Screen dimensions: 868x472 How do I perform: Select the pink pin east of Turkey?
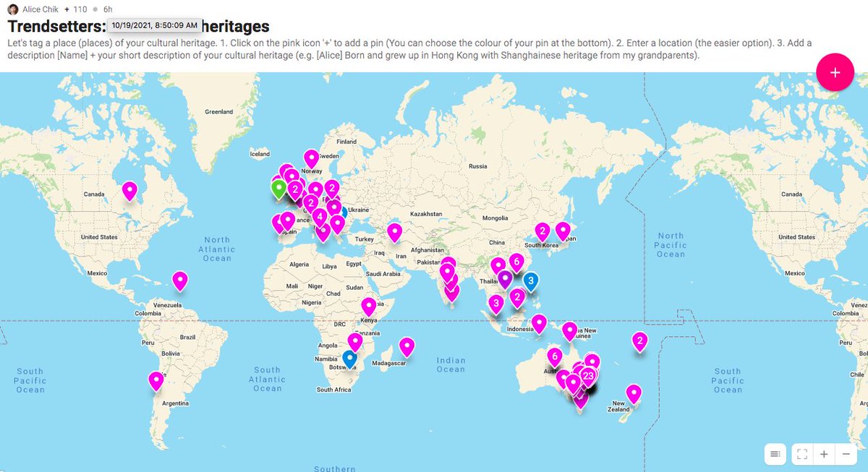point(394,232)
